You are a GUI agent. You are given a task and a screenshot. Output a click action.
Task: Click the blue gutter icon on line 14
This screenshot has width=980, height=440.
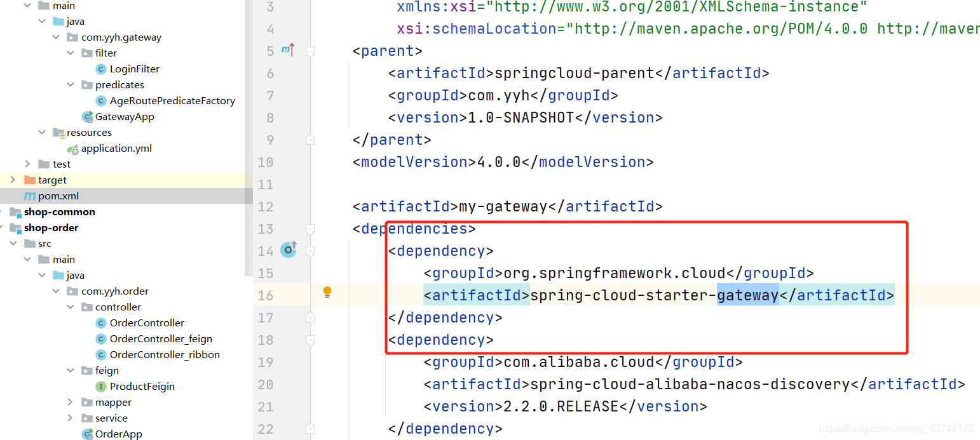(289, 250)
